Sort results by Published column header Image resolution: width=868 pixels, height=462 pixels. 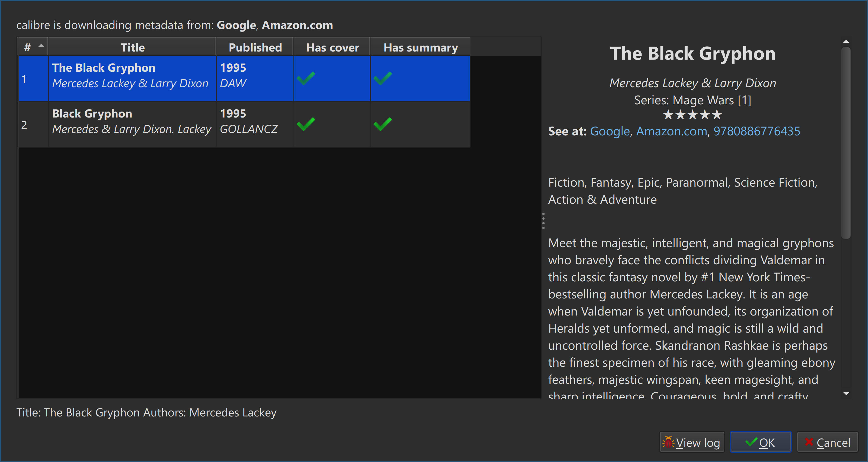point(255,47)
